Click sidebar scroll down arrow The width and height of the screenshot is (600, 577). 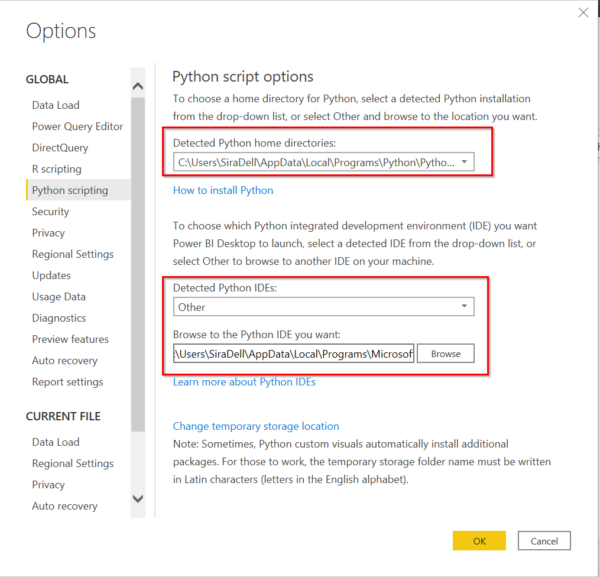138,499
